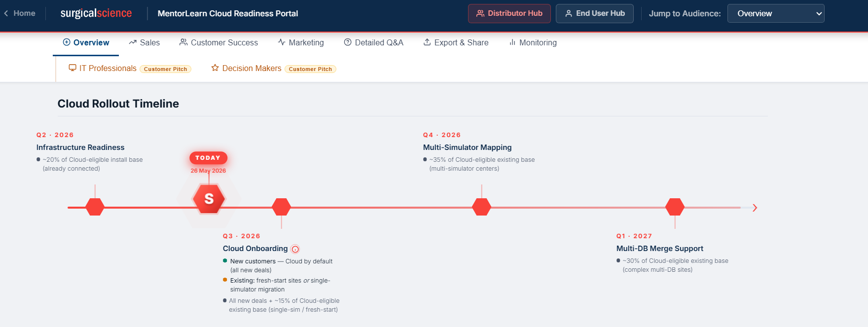868x327 pixels.
Task: Click the TODAY pill label
Action: point(208,158)
